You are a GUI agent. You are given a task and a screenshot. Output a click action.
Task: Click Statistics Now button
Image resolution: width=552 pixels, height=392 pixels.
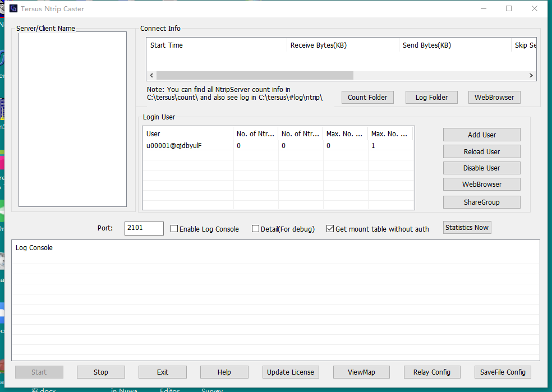pyautogui.click(x=467, y=227)
